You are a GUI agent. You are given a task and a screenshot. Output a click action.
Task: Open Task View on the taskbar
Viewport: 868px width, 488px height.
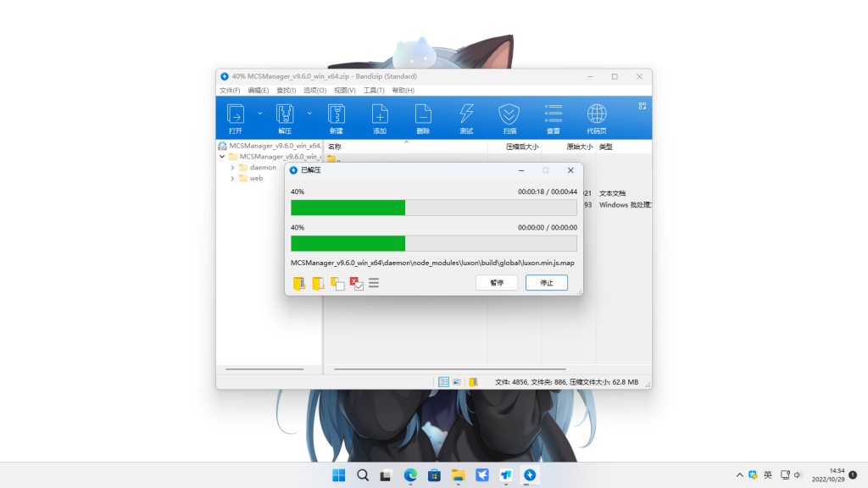coord(387,475)
